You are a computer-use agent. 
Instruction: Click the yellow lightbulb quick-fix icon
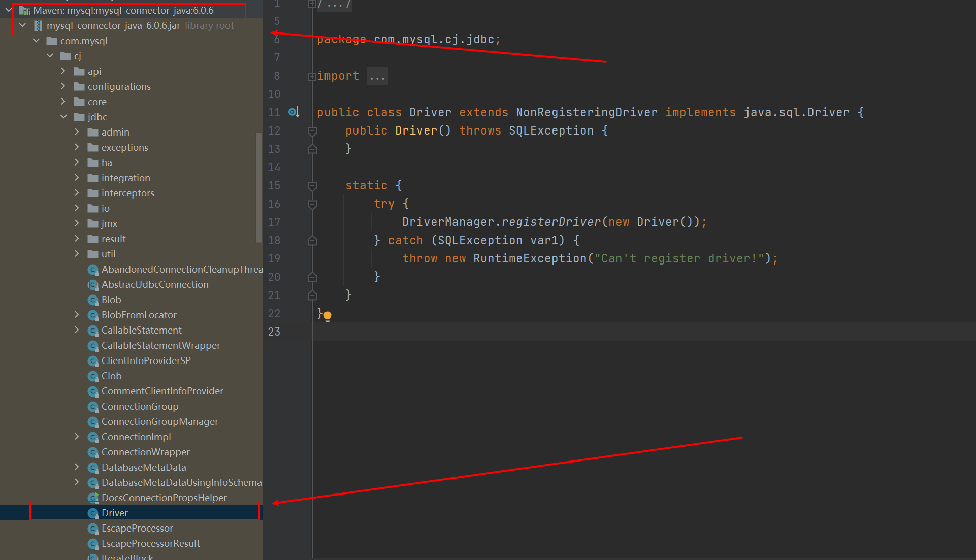[328, 316]
